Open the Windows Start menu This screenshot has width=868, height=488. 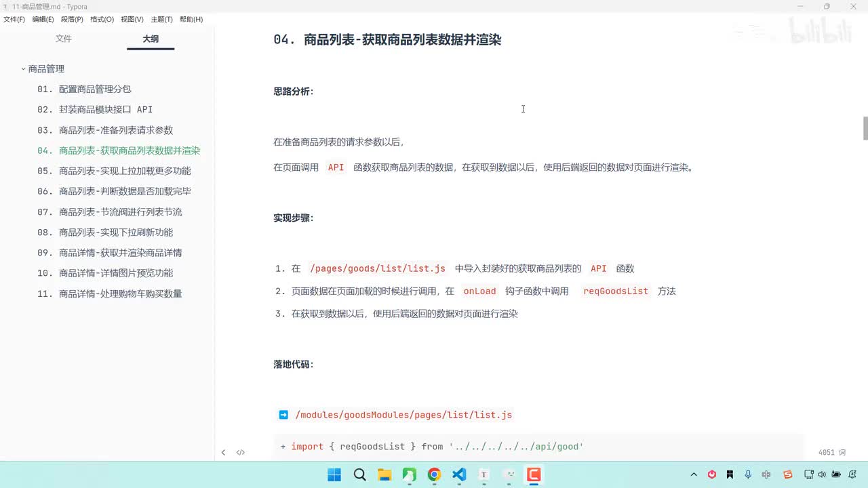[x=335, y=474]
